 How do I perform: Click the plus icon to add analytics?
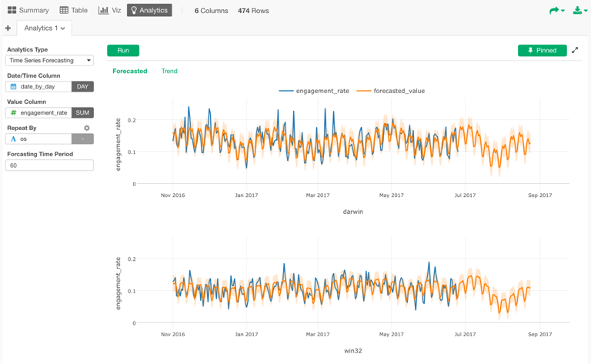8,28
